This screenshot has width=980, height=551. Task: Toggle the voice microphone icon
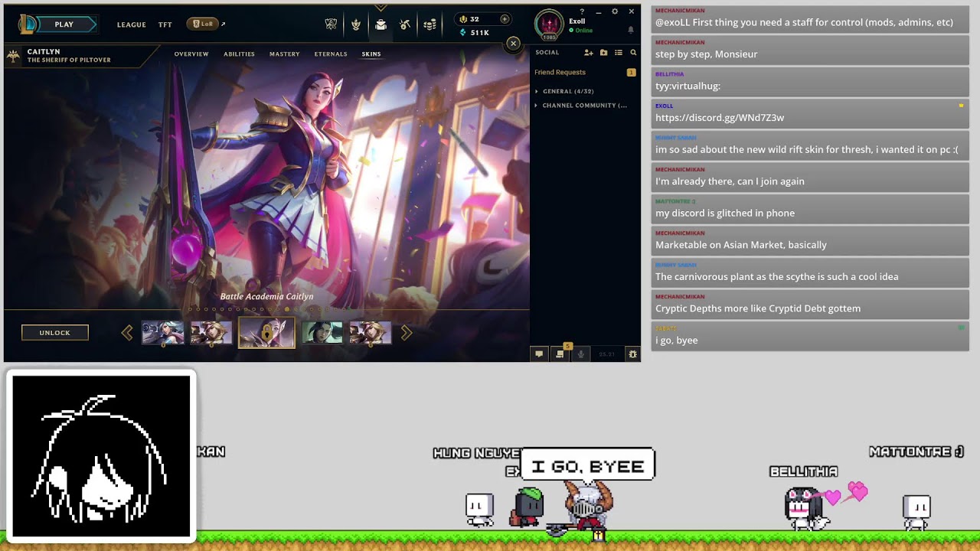(581, 354)
